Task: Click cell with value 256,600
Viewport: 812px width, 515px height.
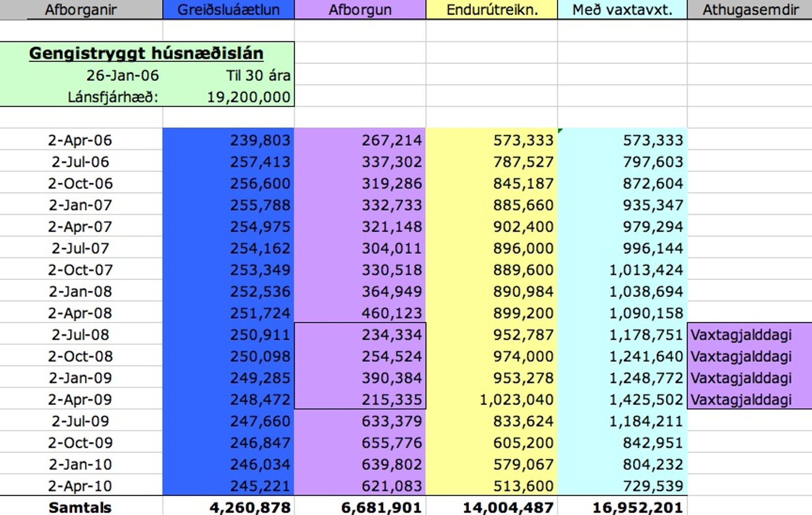Action: [228, 183]
